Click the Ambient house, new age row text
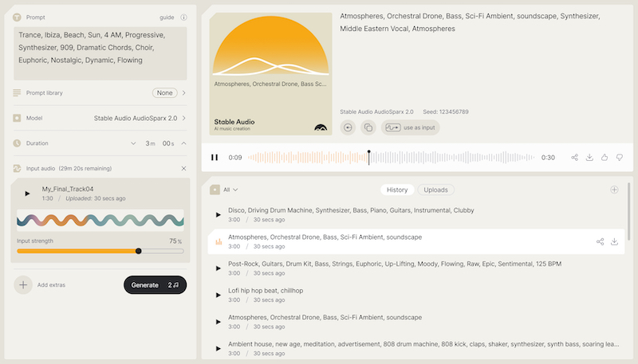638x364 pixels. (x=423, y=344)
